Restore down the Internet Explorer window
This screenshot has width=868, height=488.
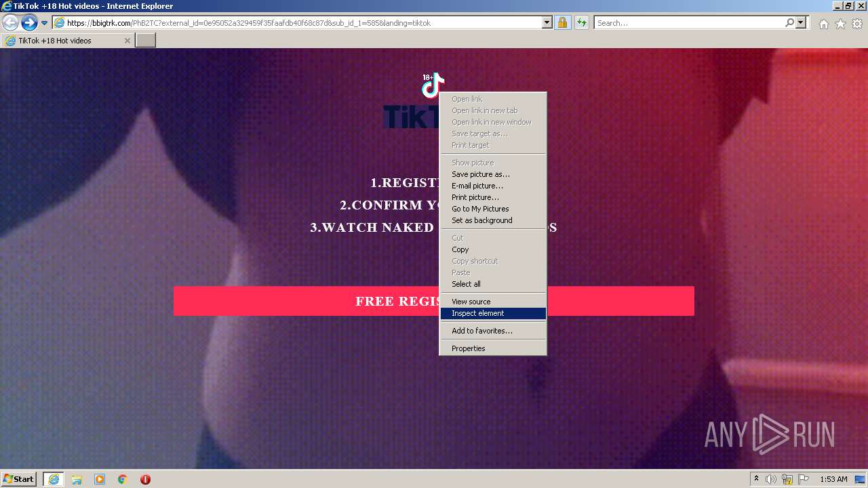[848, 6]
